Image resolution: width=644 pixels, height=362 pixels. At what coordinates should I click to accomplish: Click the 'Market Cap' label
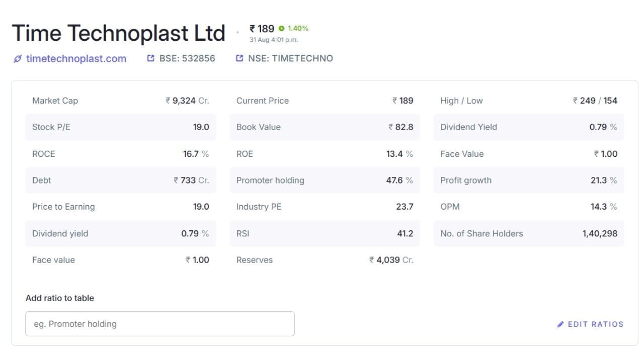click(55, 101)
